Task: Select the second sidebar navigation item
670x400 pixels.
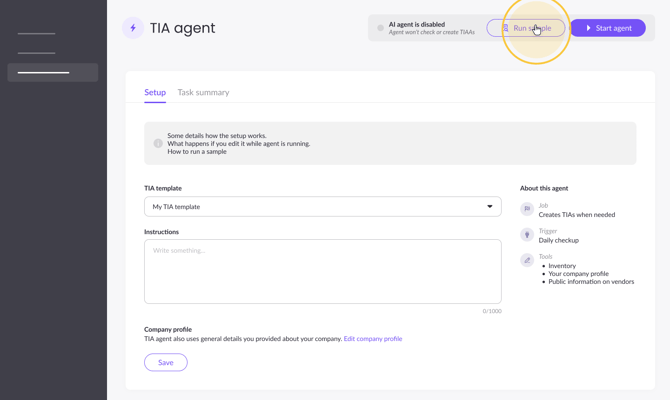Action: coord(37,53)
